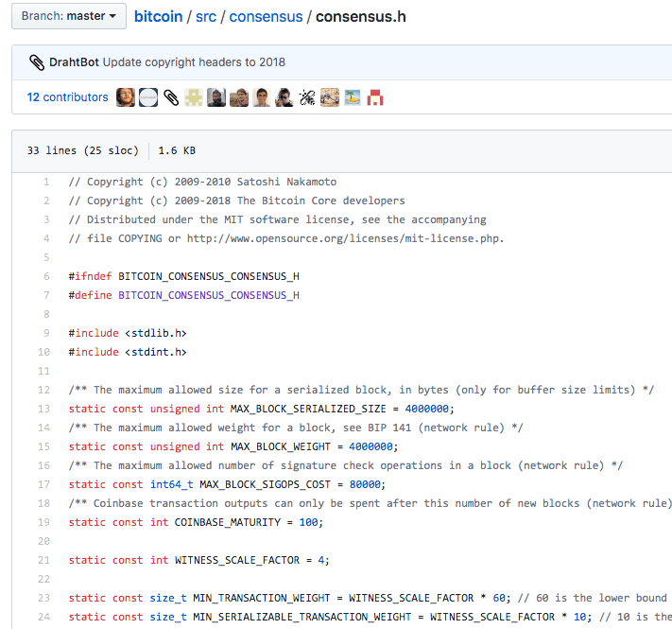Image resolution: width=672 pixels, height=629 pixels.
Task: Select line number 21 in the code
Action: coord(45,560)
